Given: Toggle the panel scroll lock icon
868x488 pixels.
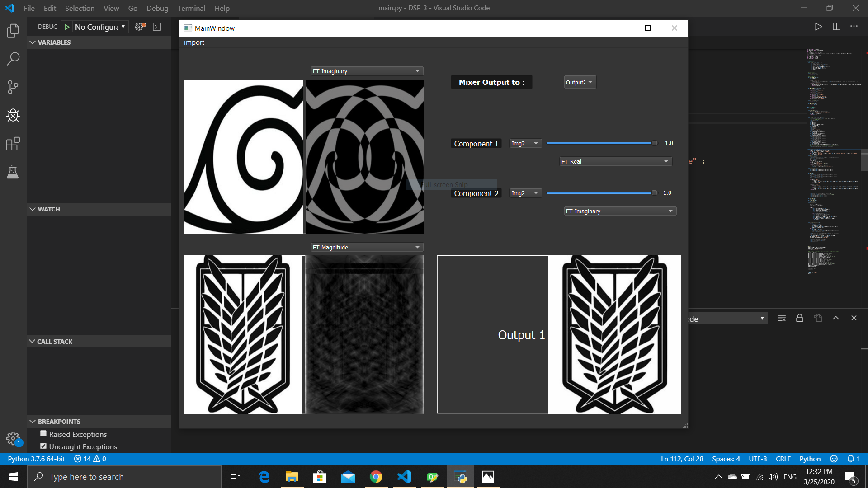Looking at the screenshot, I should click(x=799, y=318).
